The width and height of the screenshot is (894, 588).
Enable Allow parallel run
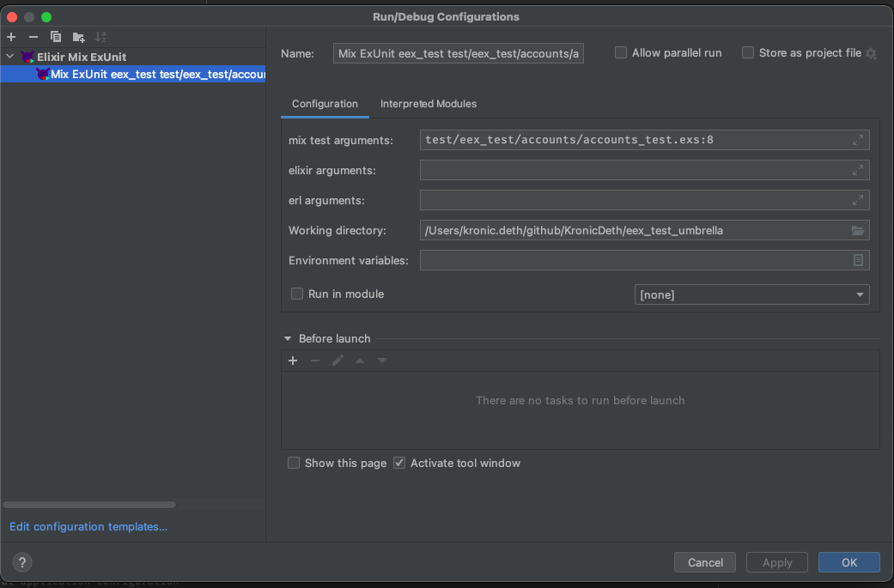point(621,53)
